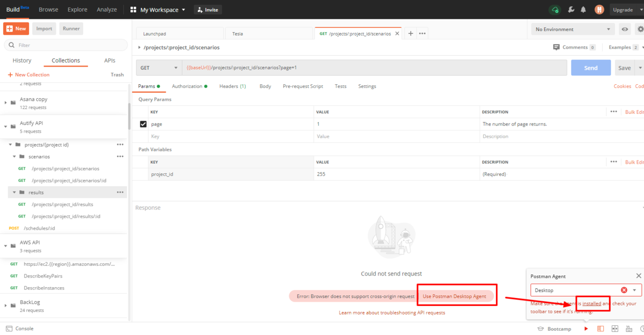Expand the BackLog collection
This screenshot has height=335, width=644.
[6, 305]
